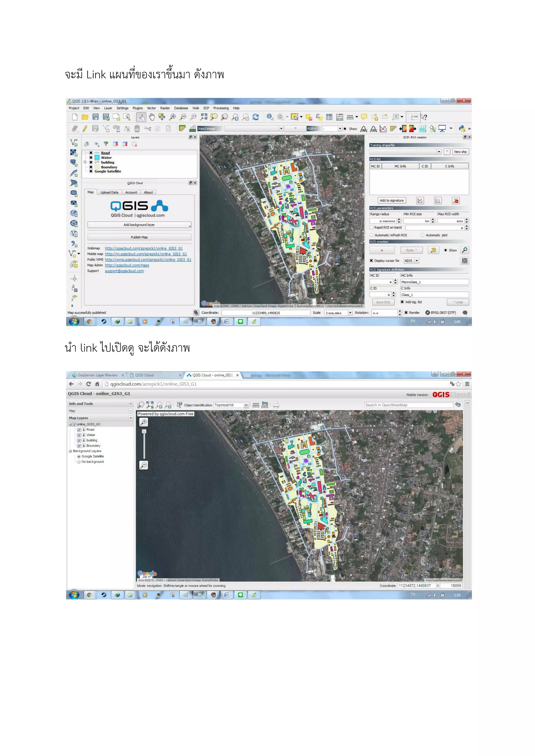Image resolution: width=535 pixels, height=756 pixels.
Task: Uncheck the building layer in web Map Layers
Action: [x=79, y=441]
